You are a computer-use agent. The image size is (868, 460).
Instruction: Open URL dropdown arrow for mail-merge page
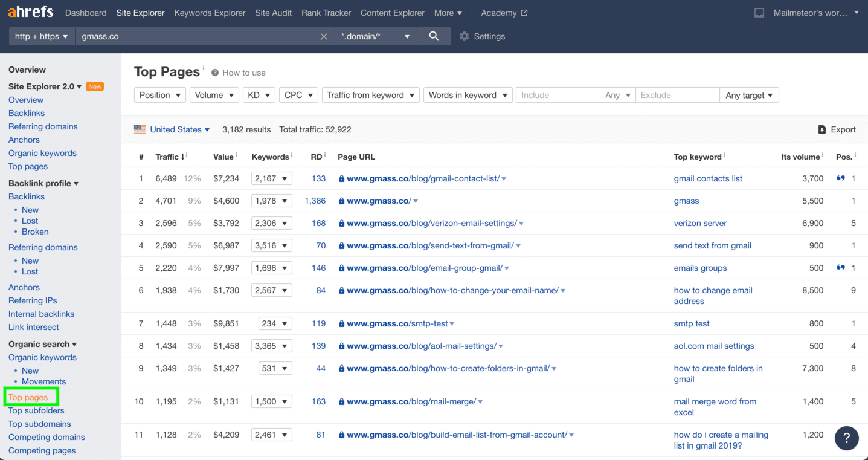480,402
